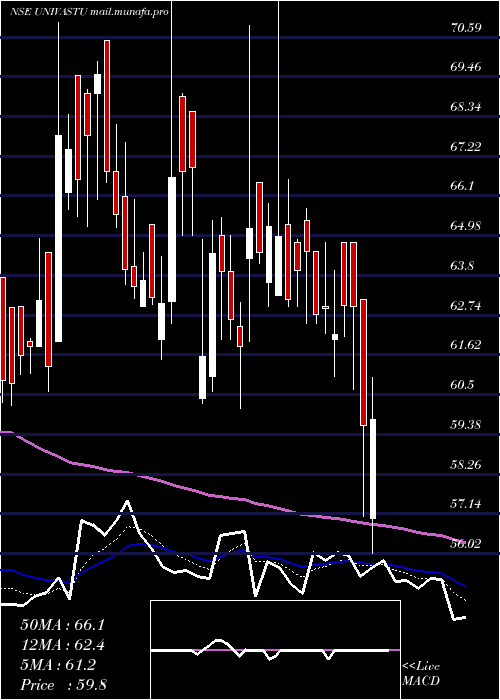The height and width of the screenshot is (700, 500).
Task: Click the 57.14 price axis label
Action: (x=466, y=504)
